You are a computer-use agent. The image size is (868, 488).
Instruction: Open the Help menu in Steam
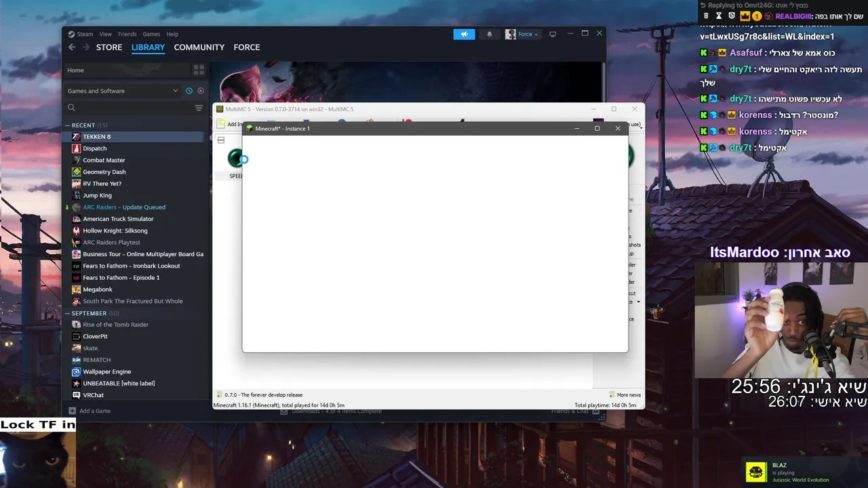172,34
